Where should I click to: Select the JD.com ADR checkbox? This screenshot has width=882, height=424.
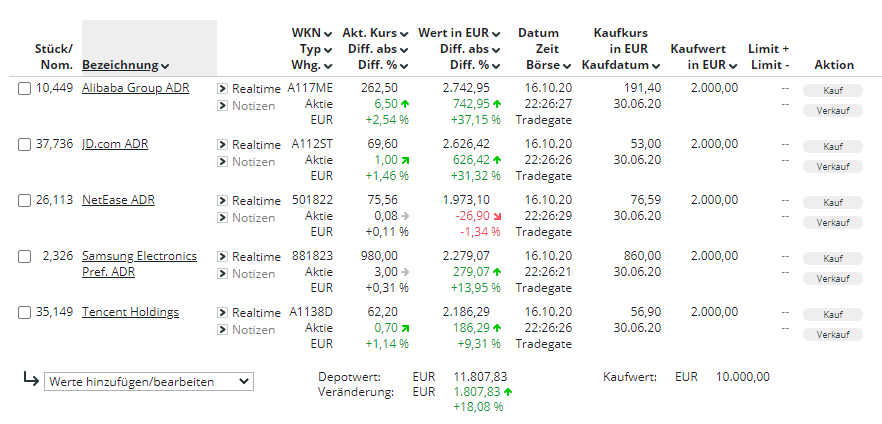[x=24, y=145]
